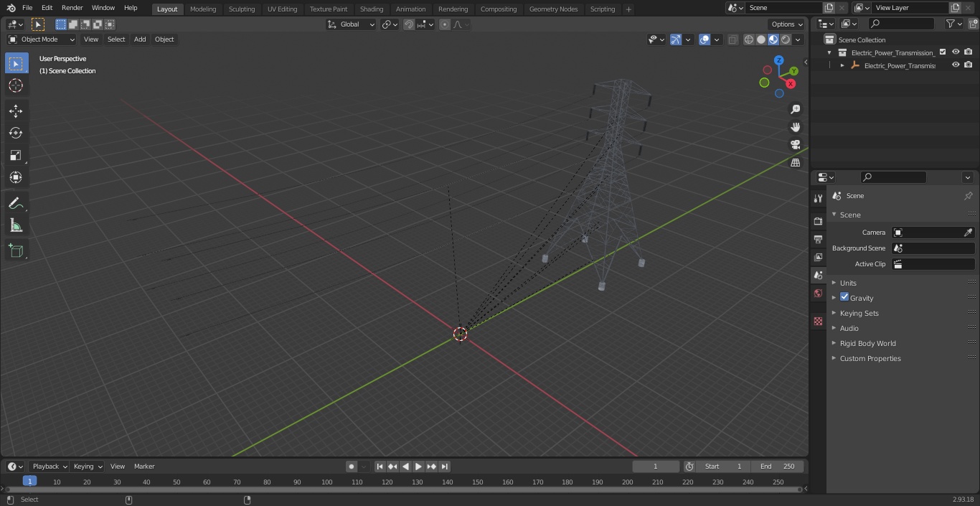Screen dimensions: 980x506
Task: Open the View Layer properties tab
Action: tap(818, 257)
